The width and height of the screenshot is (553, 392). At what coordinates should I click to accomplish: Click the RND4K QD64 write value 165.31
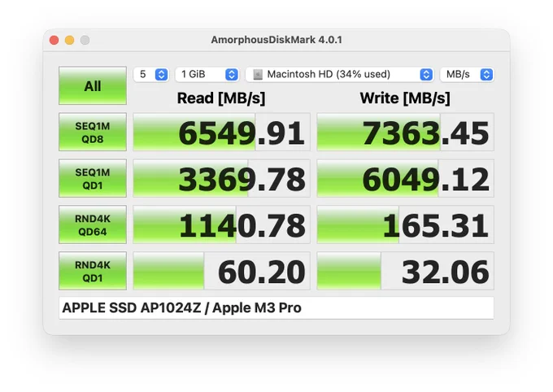405,224
